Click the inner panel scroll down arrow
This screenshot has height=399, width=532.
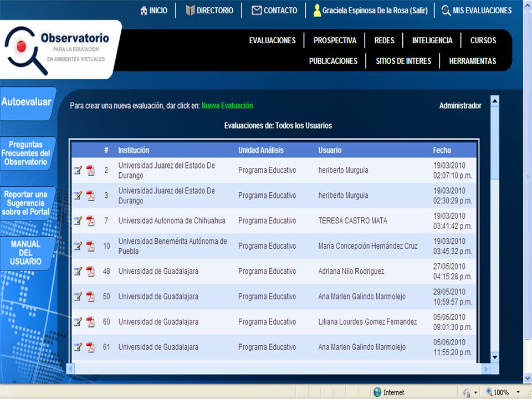coord(495,357)
